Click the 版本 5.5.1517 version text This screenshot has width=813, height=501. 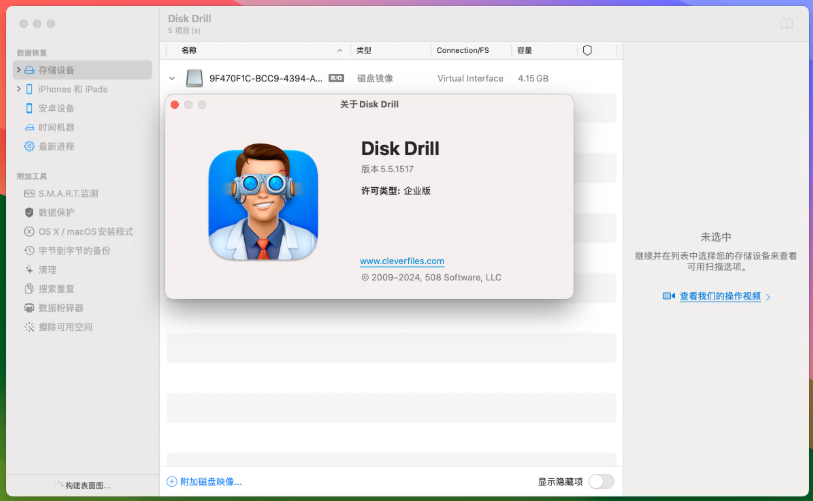[387, 169]
